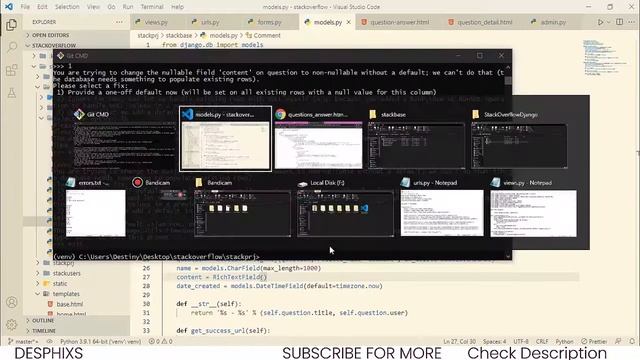The height and width of the screenshot is (360, 640).
Task: Open the Help menu
Action: tap(177, 7)
